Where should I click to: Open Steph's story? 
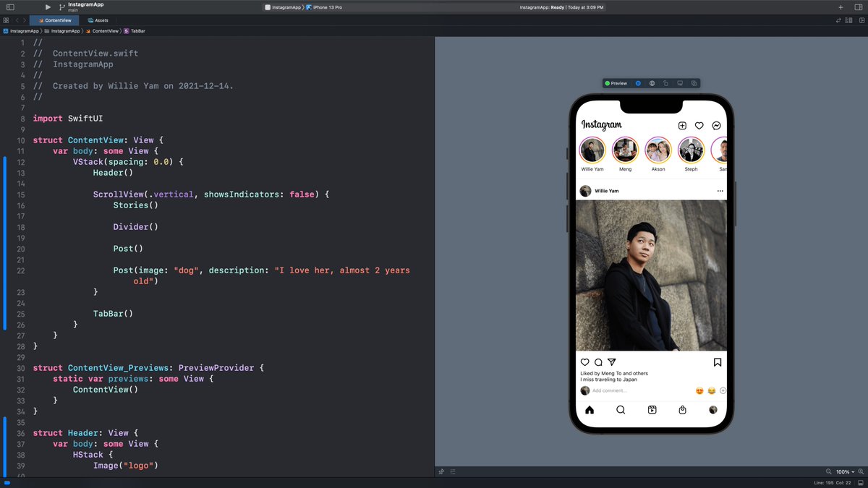coord(691,150)
